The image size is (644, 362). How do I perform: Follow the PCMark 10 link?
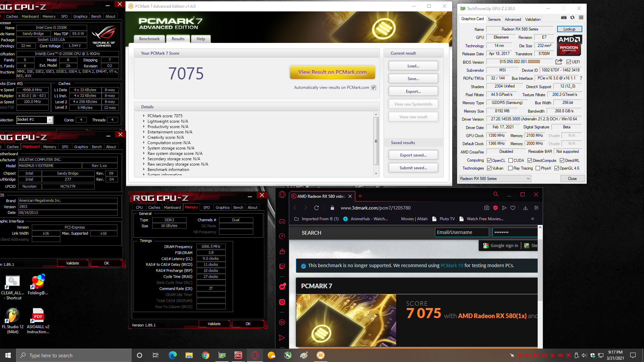coord(452,265)
